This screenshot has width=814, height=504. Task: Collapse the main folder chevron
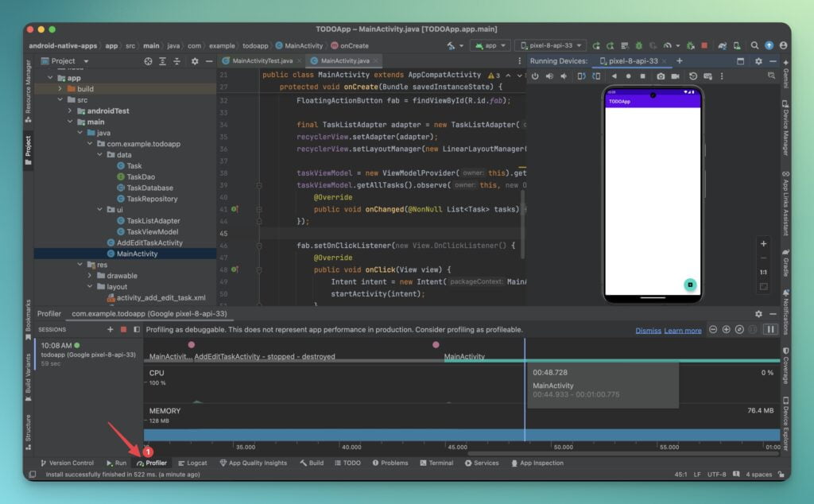[x=70, y=122]
